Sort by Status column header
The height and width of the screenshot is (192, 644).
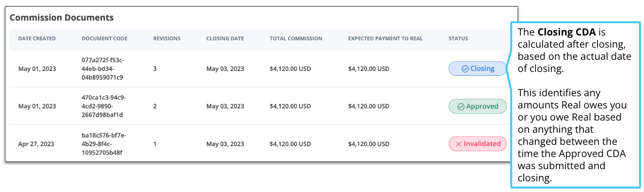[458, 38]
